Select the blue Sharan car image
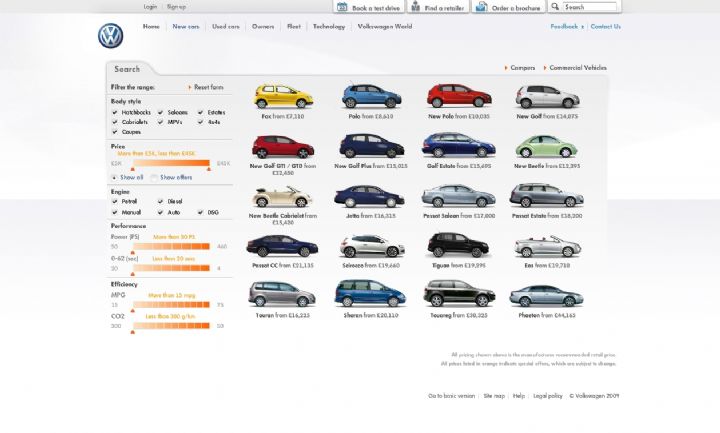Screen dimensions: 720x433 pyautogui.click(x=370, y=294)
